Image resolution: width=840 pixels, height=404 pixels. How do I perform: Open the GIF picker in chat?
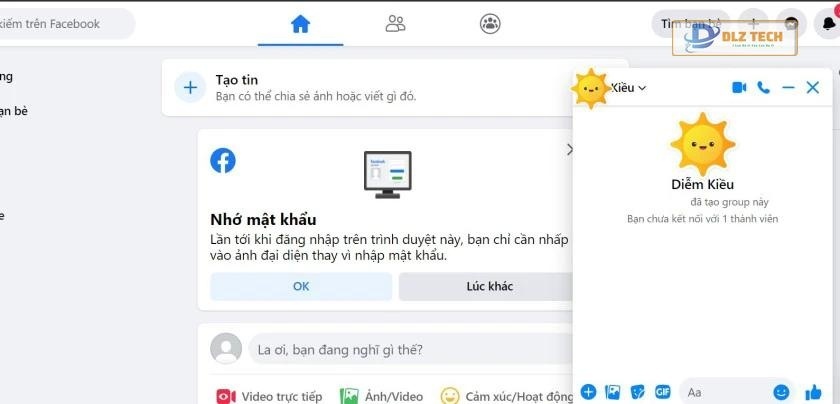pyautogui.click(x=663, y=392)
